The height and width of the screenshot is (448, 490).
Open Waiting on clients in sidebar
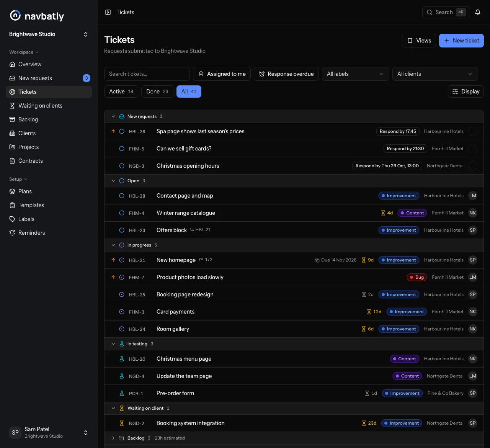tap(49, 106)
